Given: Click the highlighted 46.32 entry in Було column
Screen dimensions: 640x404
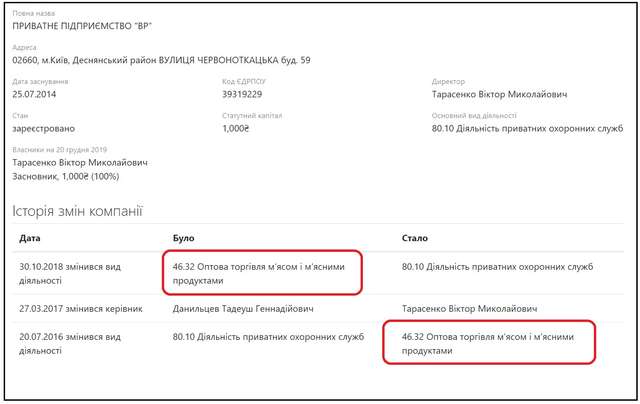Looking at the screenshot, I should tap(262, 272).
